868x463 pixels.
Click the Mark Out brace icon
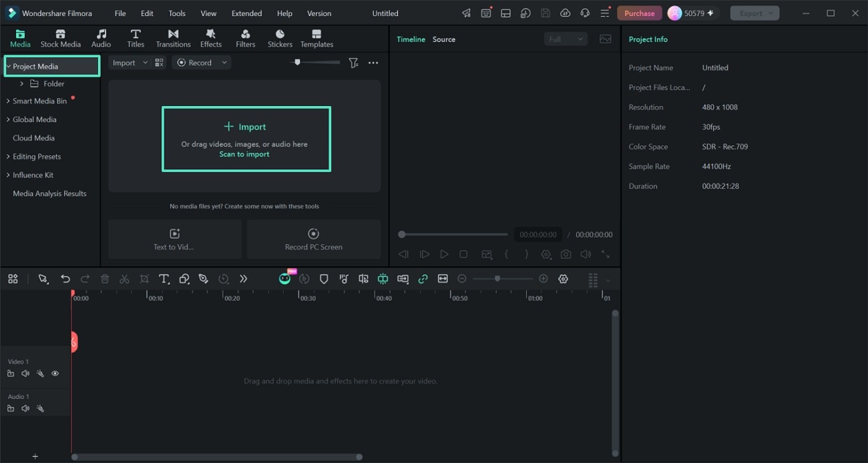(x=526, y=254)
